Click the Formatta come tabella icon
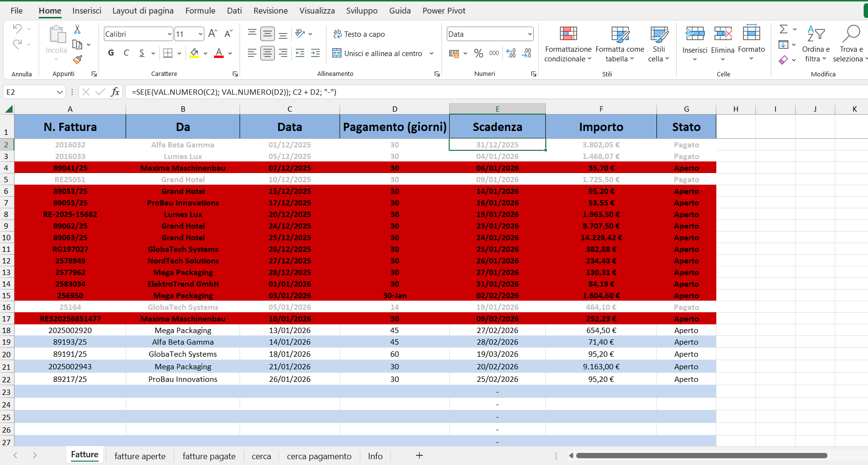Viewport: 868px width, 465px height. pos(620,35)
